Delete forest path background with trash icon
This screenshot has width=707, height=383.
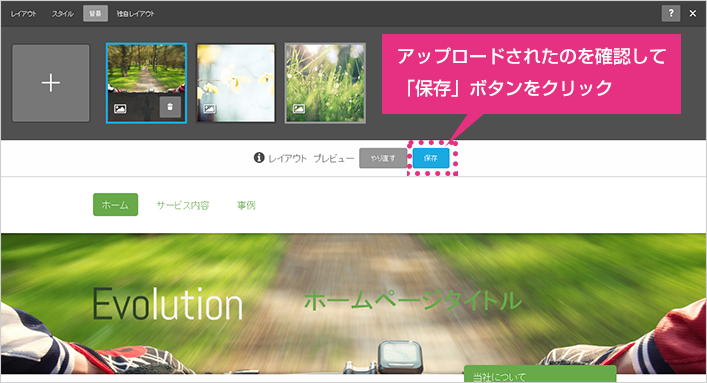pyautogui.click(x=170, y=107)
